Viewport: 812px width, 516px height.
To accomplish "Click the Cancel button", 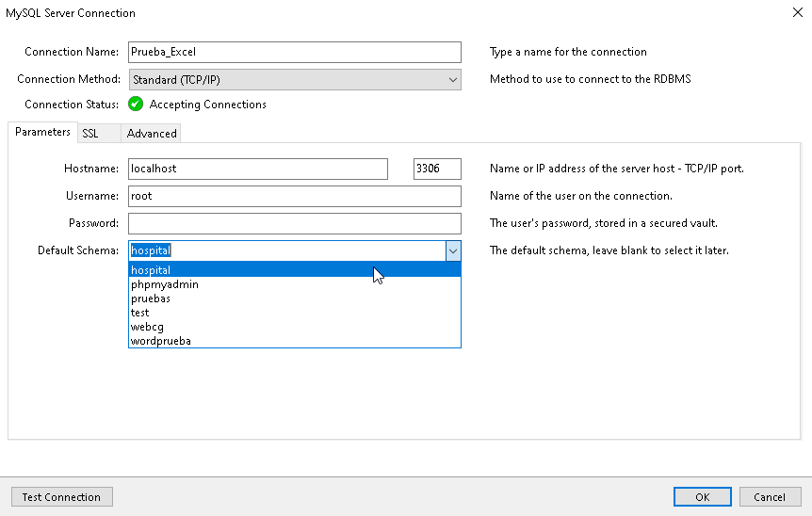I will click(x=770, y=497).
